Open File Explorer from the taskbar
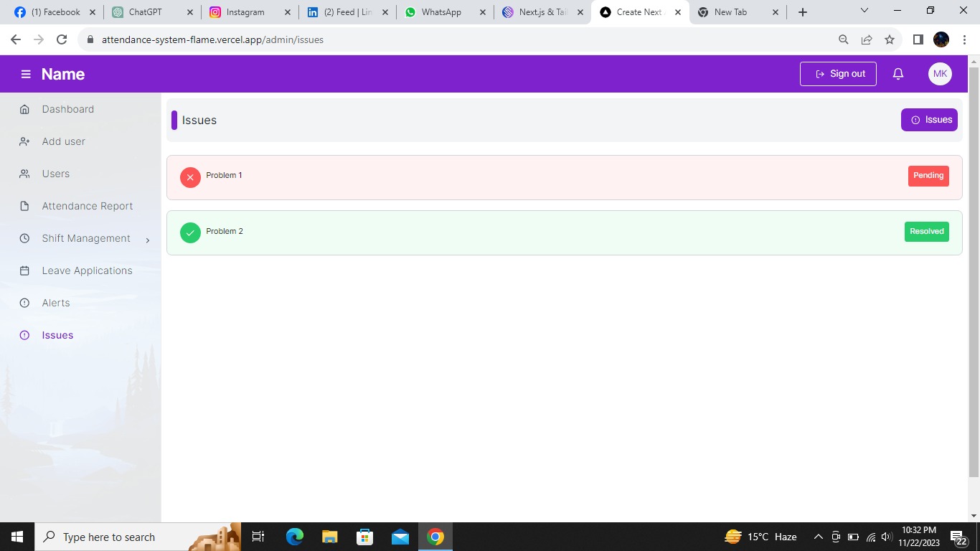 point(330,537)
